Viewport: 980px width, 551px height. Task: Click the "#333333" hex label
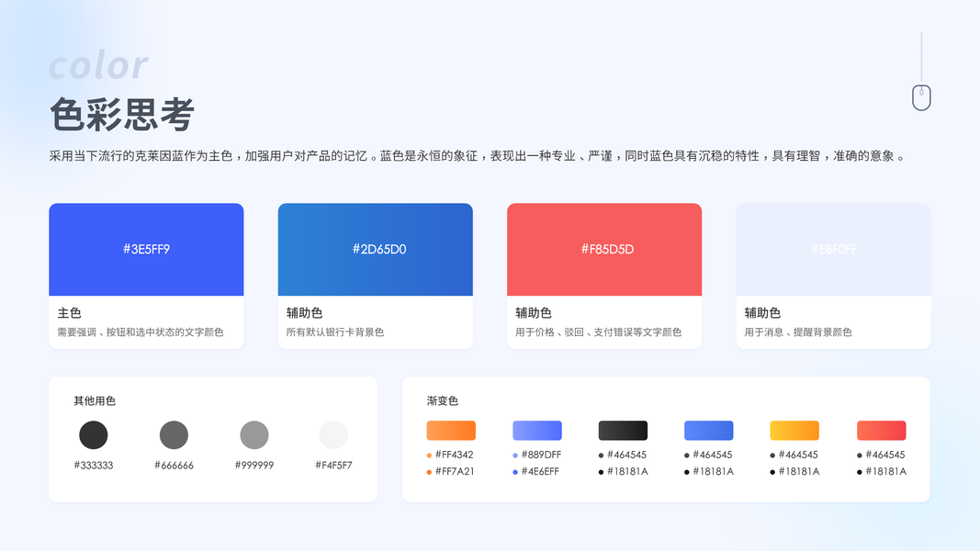(x=94, y=466)
